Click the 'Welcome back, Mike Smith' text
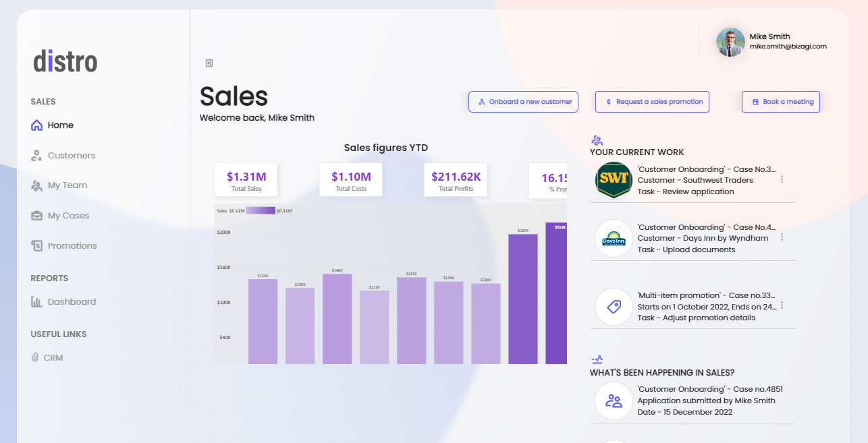The image size is (868, 443). (x=257, y=118)
